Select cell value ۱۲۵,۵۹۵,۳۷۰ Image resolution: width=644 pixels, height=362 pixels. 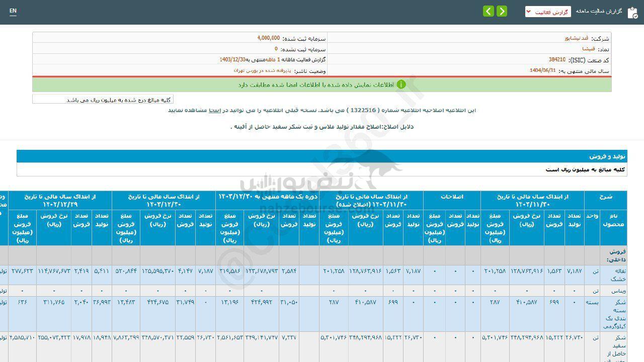(158, 270)
